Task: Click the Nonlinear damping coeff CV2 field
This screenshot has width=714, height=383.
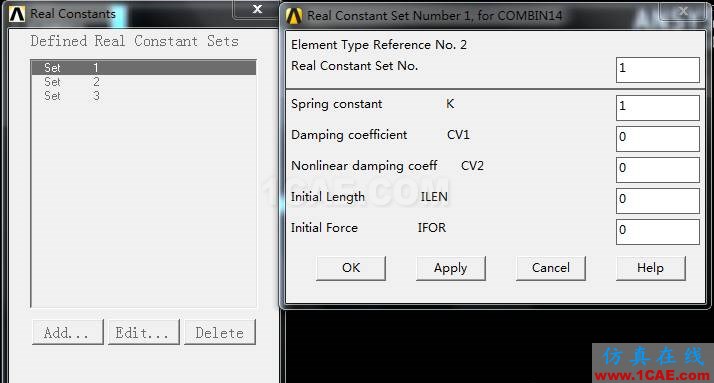Action: 658,169
